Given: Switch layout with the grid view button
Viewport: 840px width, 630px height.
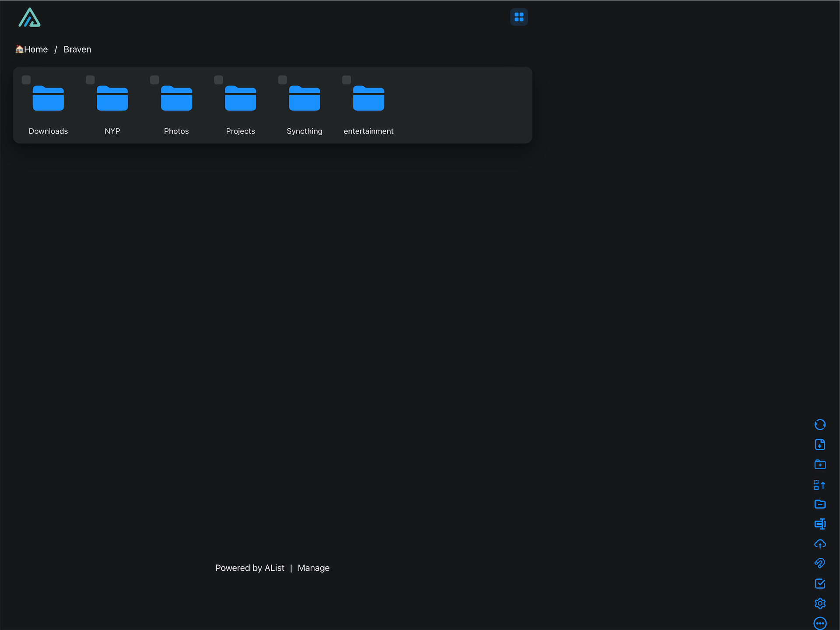Looking at the screenshot, I should (519, 17).
